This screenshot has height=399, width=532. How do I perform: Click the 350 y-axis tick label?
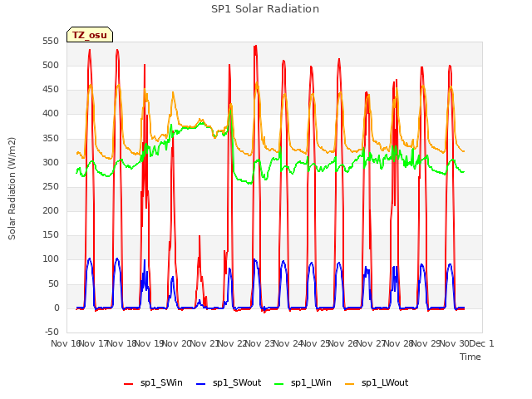tap(51, 138)
